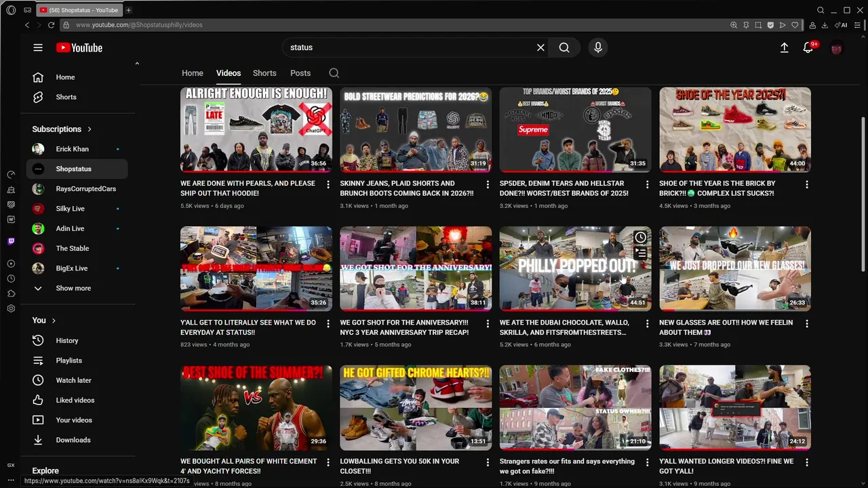Click the YouTube search input field
This screenshot has height=488, width=868.
[x=410, y=47]
